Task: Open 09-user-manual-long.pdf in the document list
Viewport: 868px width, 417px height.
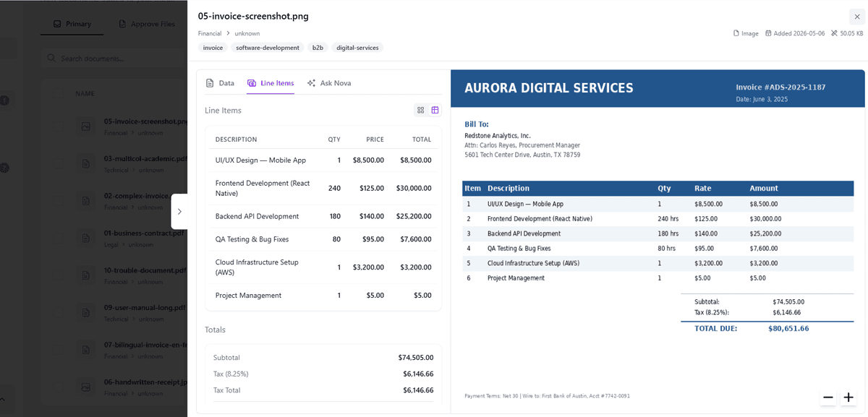Action: coord(145,307)
